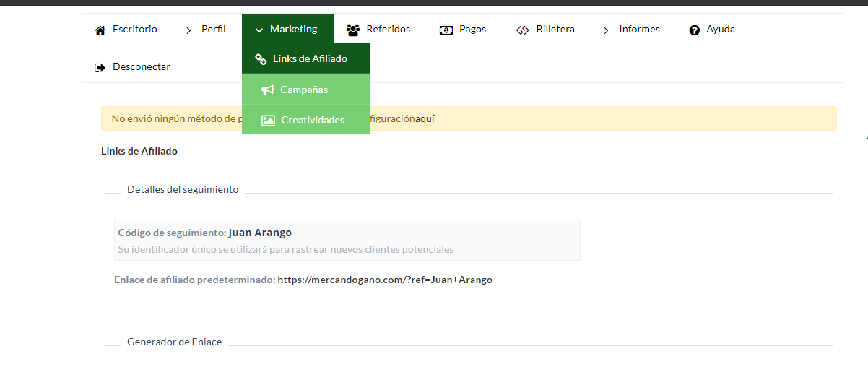Expand the Perfil menu chevron
868x377 pixels.
coord(188,30)
